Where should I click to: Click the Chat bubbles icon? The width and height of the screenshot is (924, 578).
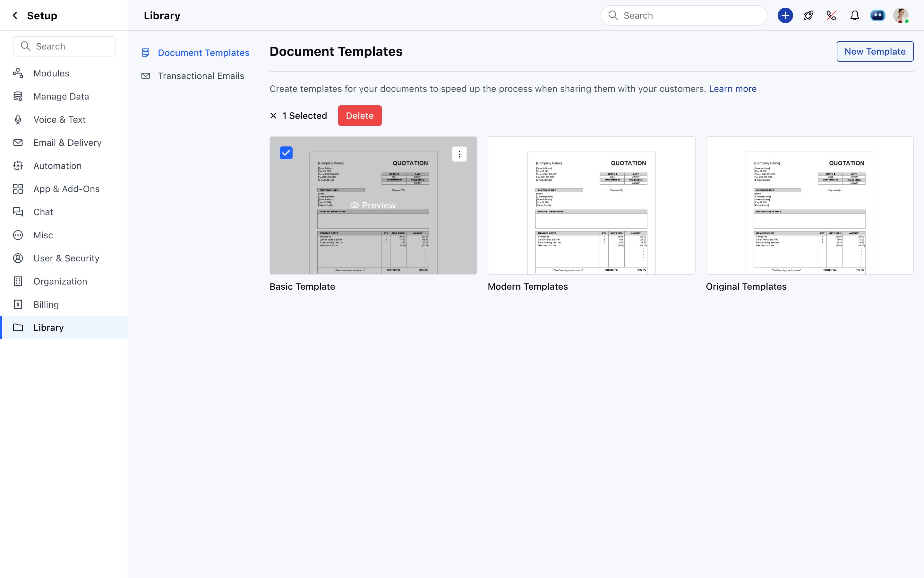tap(18, 212)
